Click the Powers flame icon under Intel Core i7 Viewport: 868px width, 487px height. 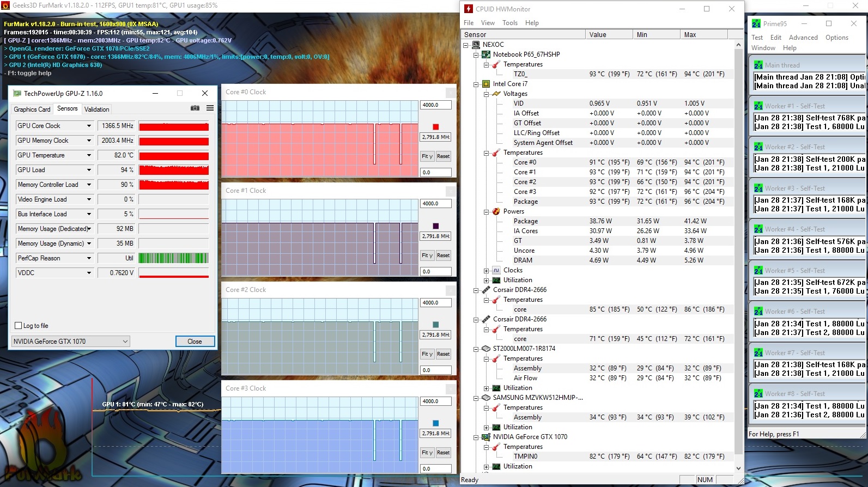point(496,211)
